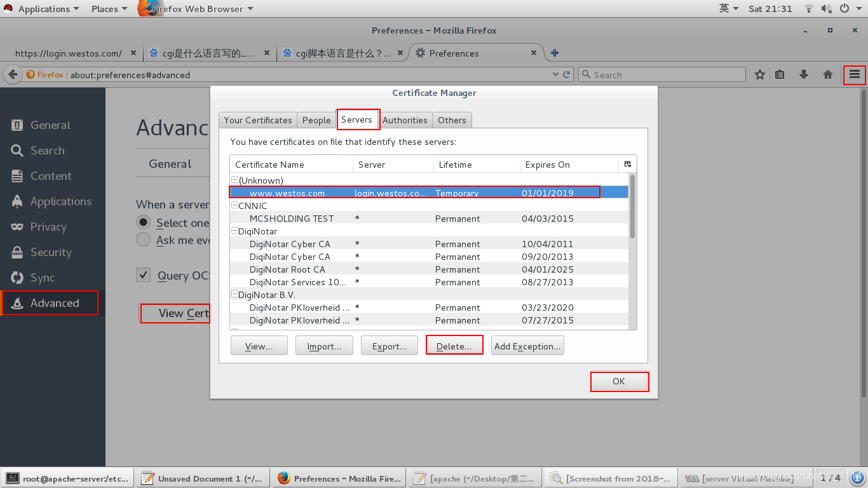
Task: Bookmark this page with the star icon
Action: point(760,74)
